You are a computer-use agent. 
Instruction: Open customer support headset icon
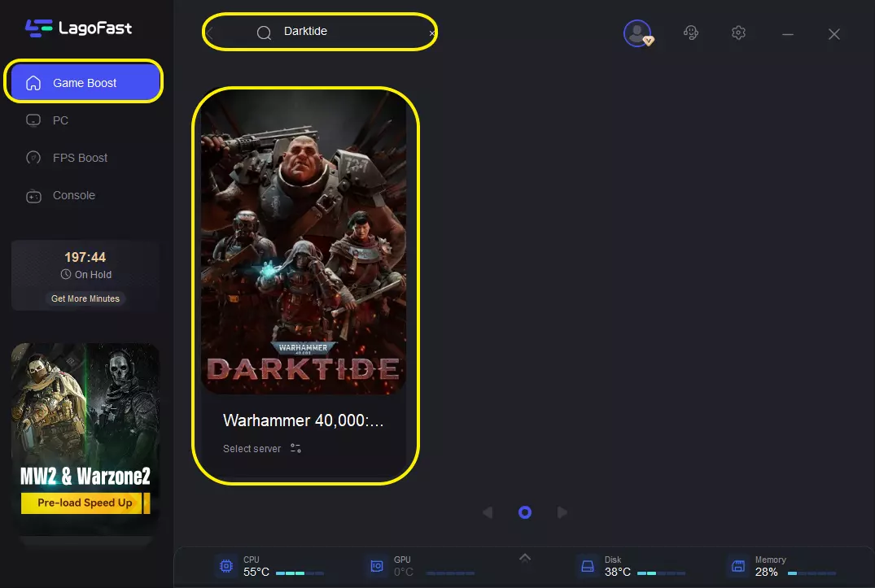tap(691, 33)
